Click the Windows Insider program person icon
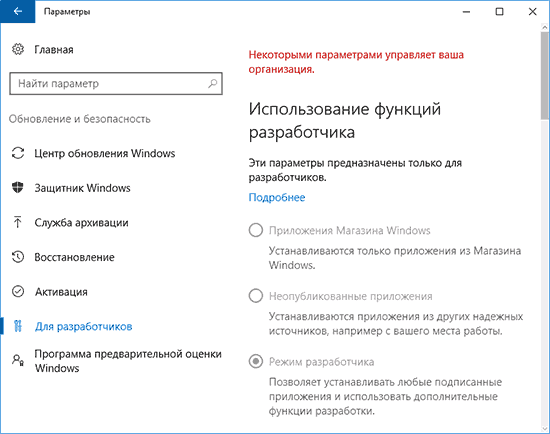Image resolution: width=550 pixels, height=434 pixels. pyautogui.click(x=18, y=360)
